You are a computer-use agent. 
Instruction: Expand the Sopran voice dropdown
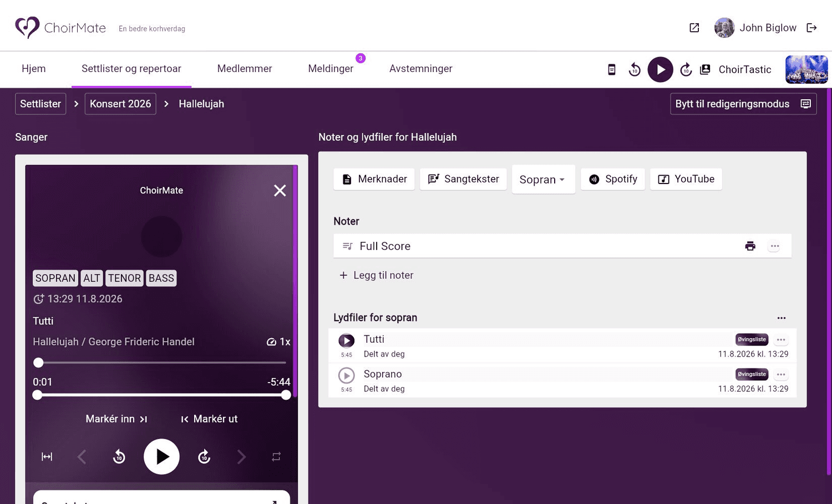click(543, 180)
